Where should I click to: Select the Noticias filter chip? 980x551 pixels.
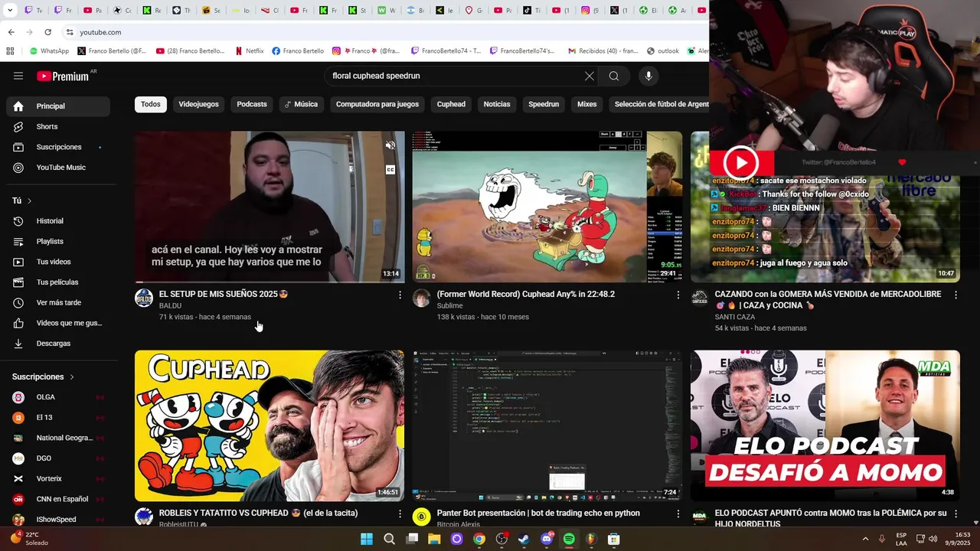tap(497, 104)
